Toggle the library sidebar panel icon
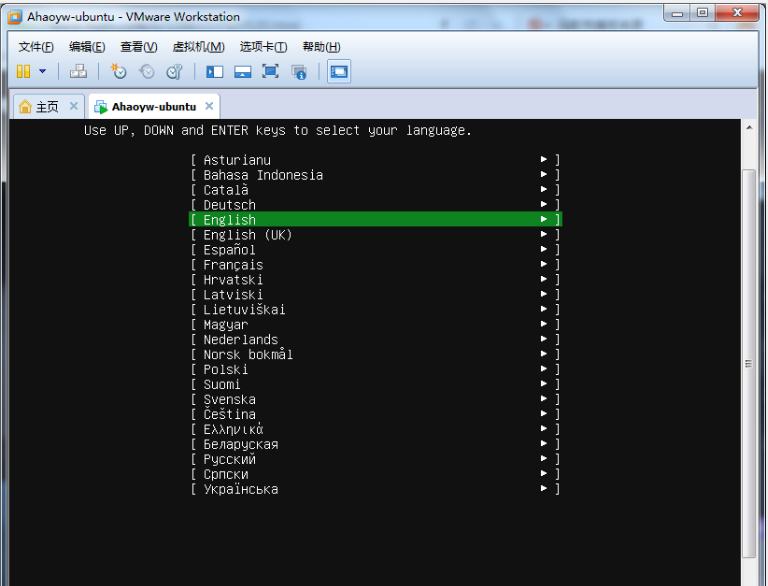 (x=214, y=71)
